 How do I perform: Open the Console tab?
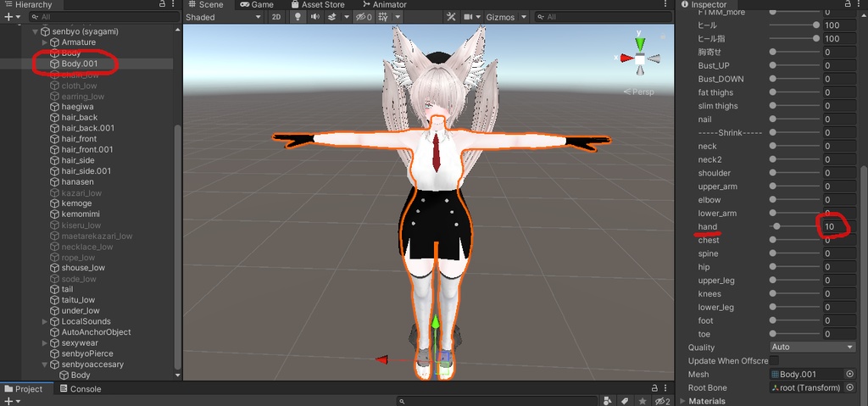click(81, 389)
